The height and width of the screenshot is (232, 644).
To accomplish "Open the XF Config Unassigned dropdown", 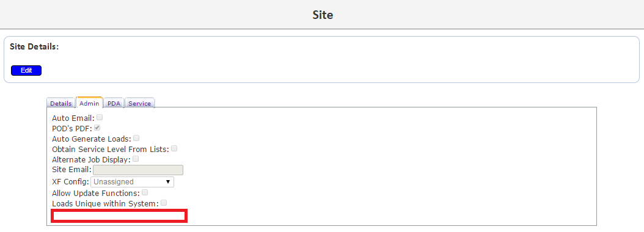I will (x=132, y=182).
